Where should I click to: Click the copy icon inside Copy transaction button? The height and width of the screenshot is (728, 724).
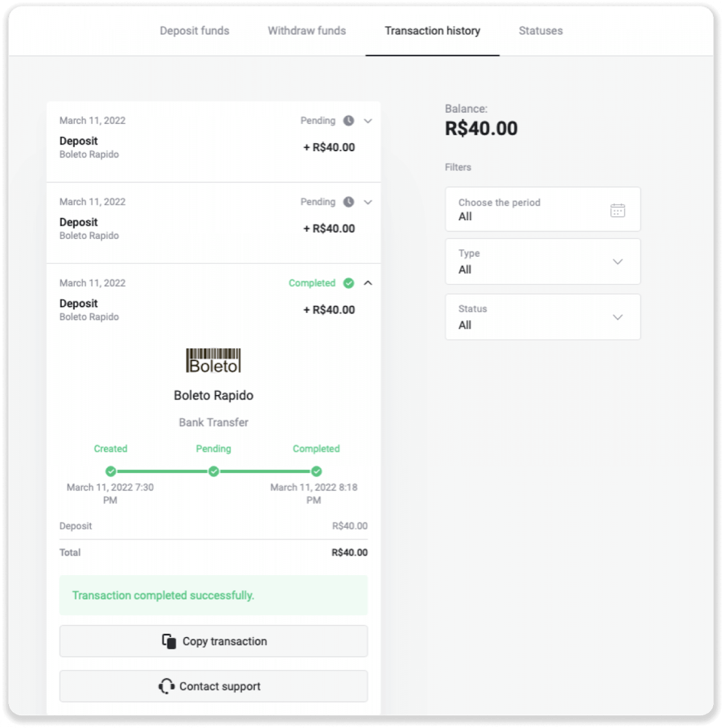point(169,641)
